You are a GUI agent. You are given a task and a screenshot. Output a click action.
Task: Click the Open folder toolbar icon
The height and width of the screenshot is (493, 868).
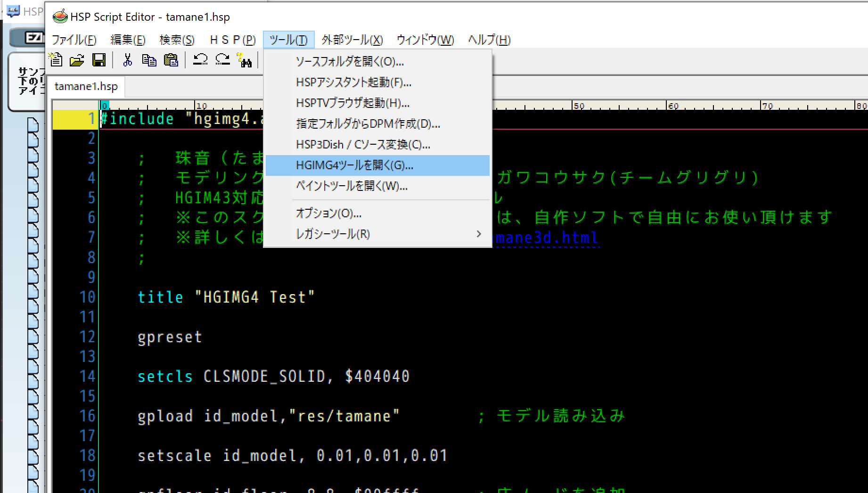(77, 60)
